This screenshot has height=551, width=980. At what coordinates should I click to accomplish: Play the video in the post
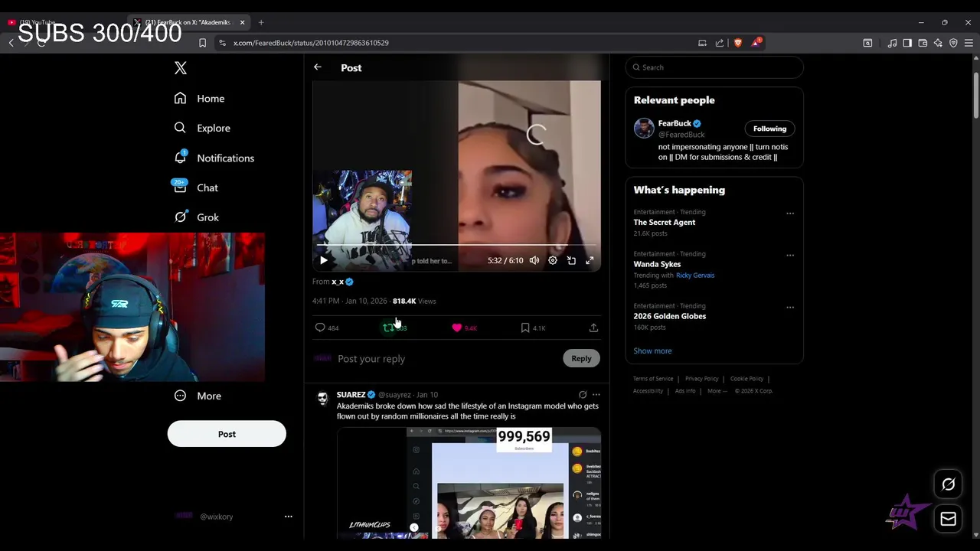[323, 260]
